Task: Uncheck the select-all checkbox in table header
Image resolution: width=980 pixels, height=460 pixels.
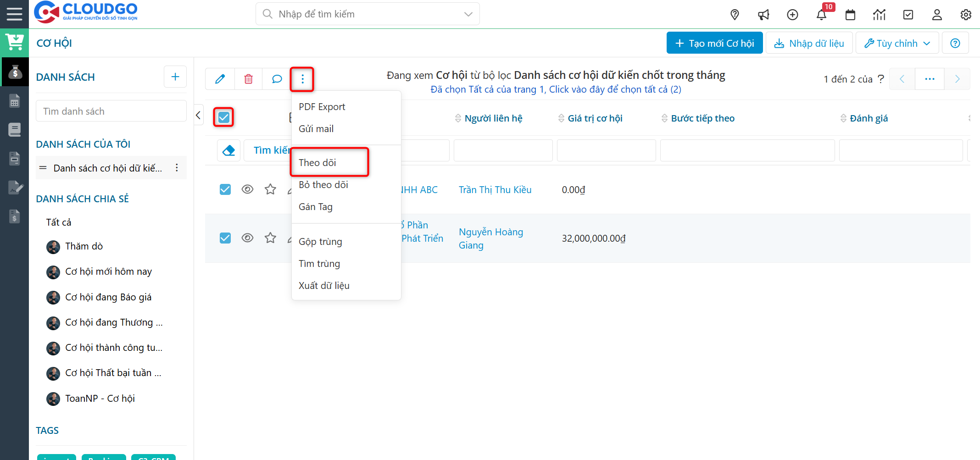Action: [x=223, y=117]
